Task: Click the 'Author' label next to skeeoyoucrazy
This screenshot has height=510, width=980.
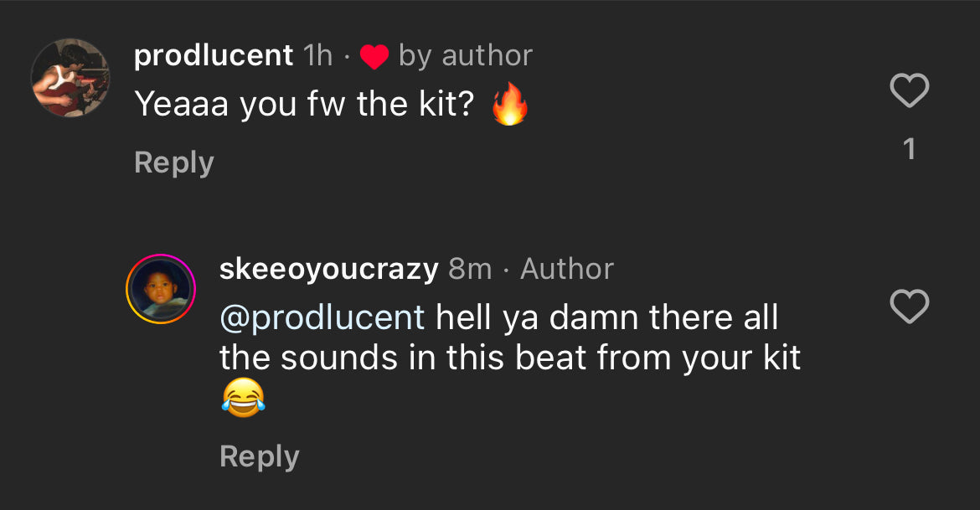Action: coord(567,270)
